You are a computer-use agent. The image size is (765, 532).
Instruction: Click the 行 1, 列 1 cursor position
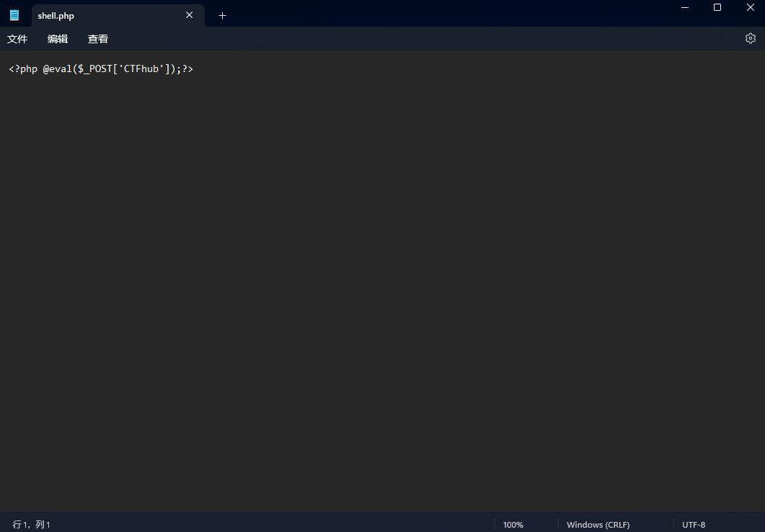[x=31, y=525]
